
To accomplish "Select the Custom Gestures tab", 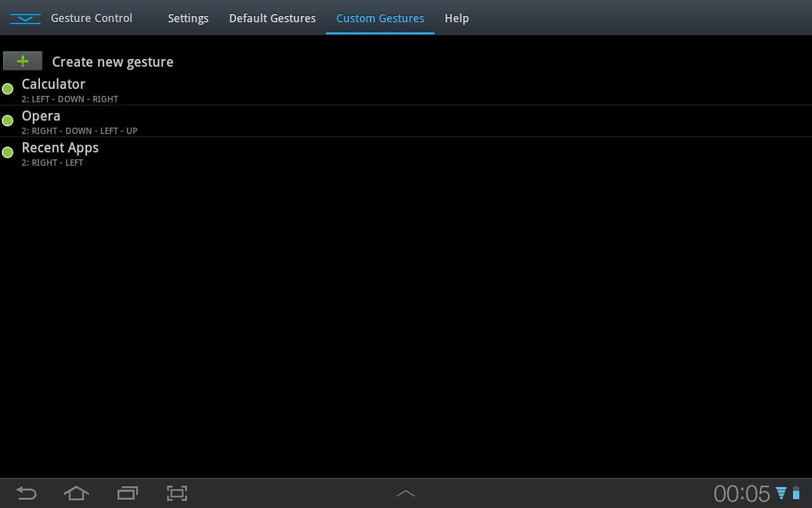I will [x=380, y=18].
